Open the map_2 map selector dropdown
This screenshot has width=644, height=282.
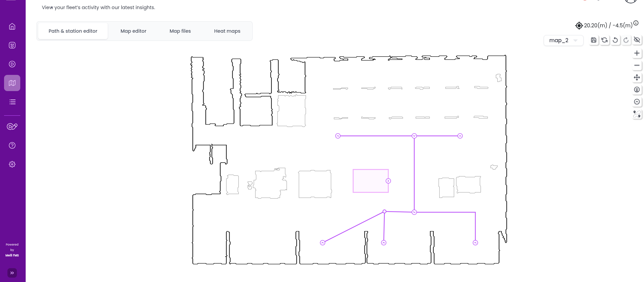[563, 40]
